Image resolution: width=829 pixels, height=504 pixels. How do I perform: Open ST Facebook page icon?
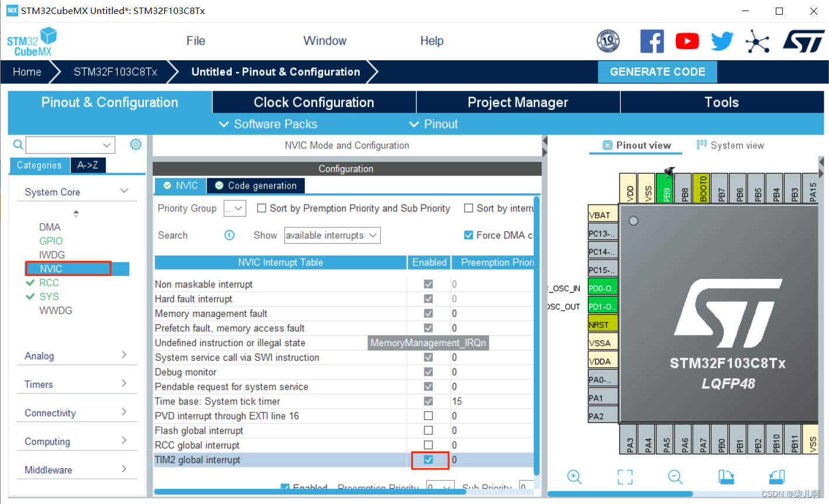point(652,41)
